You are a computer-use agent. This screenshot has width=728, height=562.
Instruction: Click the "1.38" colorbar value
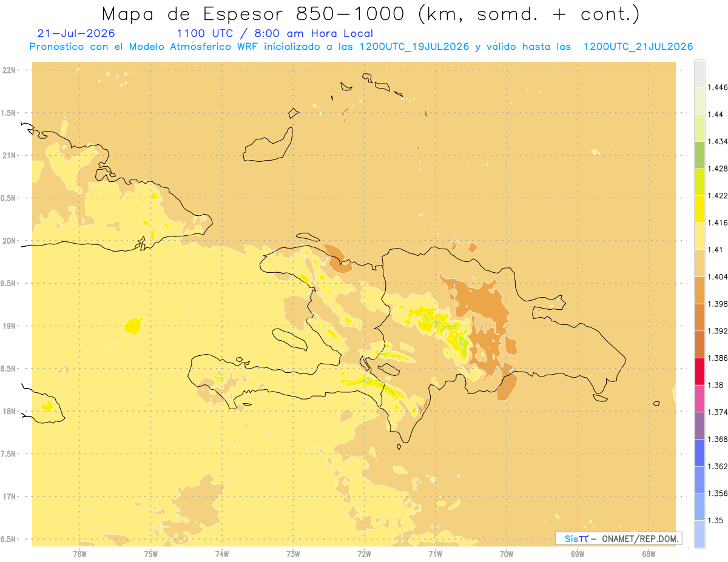click(716, 385)
